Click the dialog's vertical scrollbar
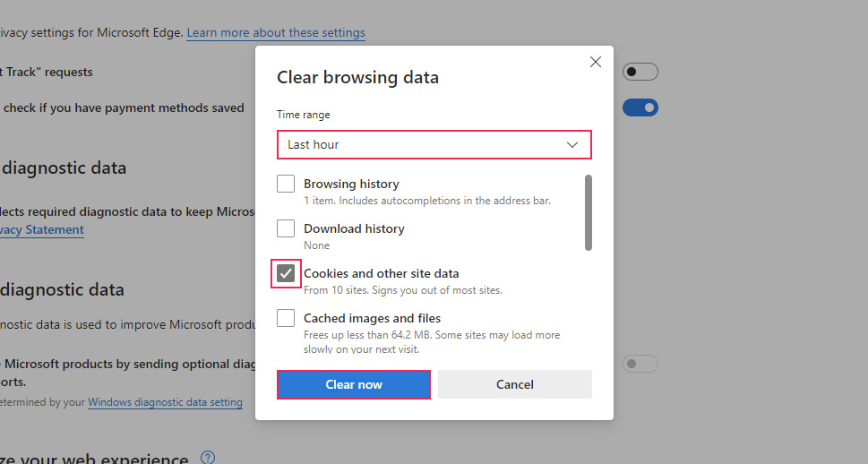This screenshot has height=464, width=868. coord(588,212)
